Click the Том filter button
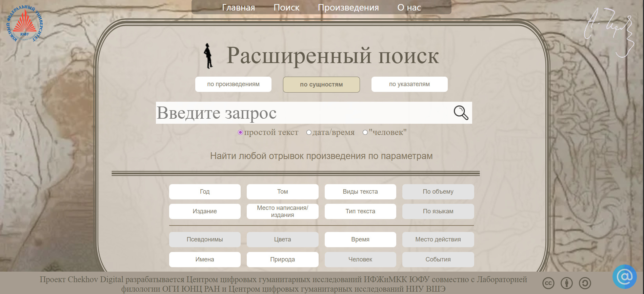Image resolution: width=644 pixels, height=294 pixels. [x=283, y=192]
